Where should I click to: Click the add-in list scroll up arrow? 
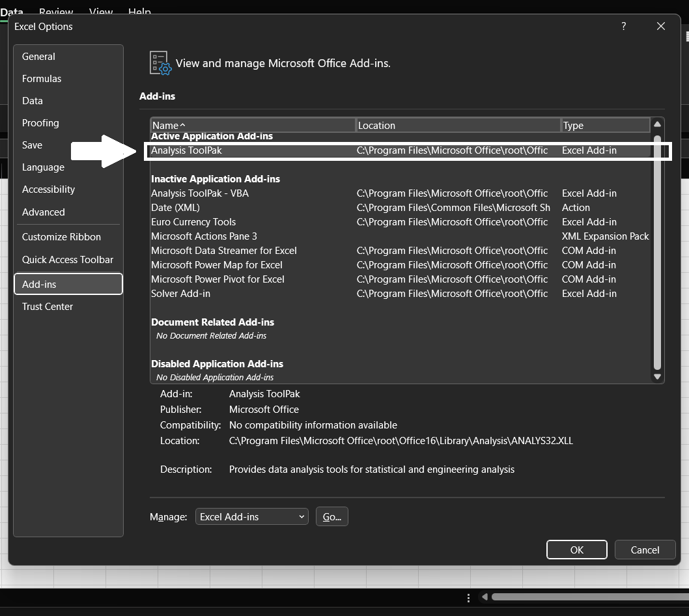[x=657, y=124]
